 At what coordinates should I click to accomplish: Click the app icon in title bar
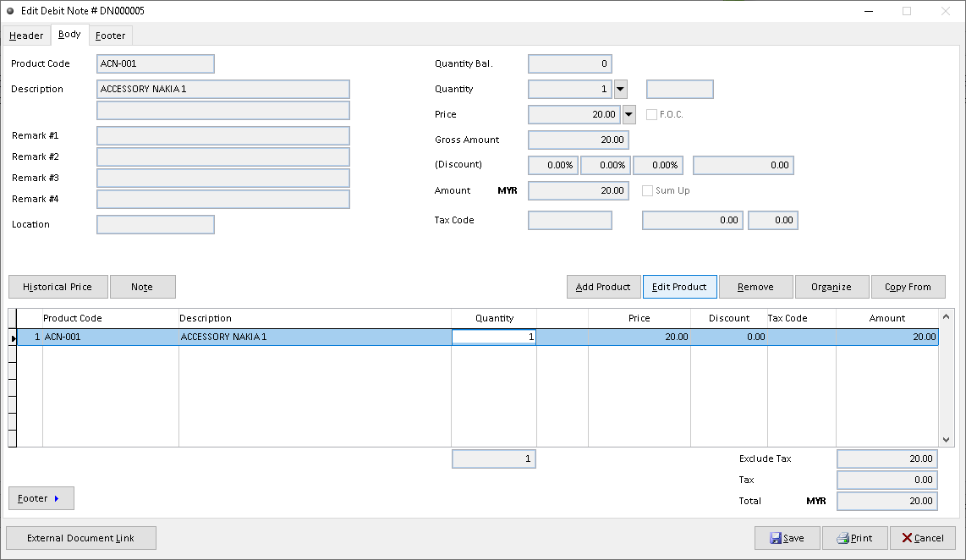[10, 10]
